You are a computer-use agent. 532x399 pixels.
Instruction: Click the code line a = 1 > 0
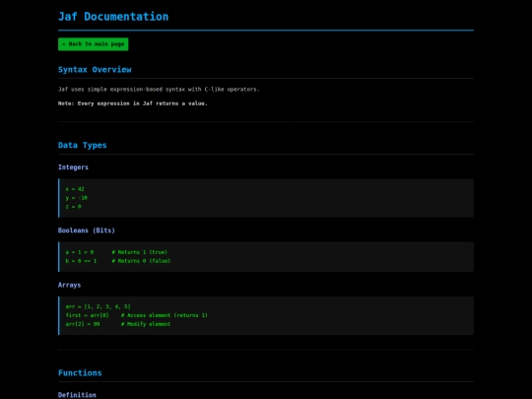(x=80, y=252)
